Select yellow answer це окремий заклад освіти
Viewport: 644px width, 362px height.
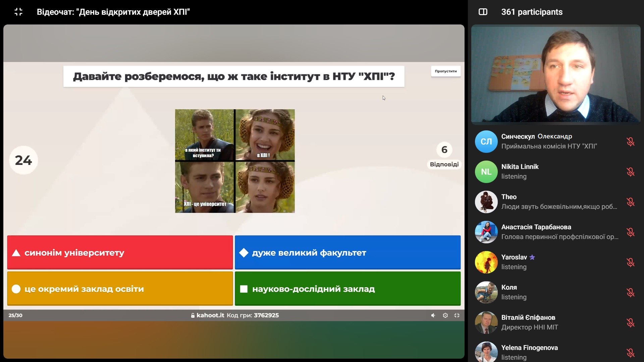(120, 289)
